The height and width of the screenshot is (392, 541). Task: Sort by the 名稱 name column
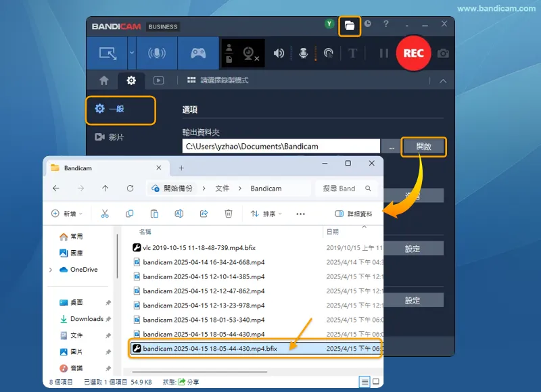click(145, 232)
